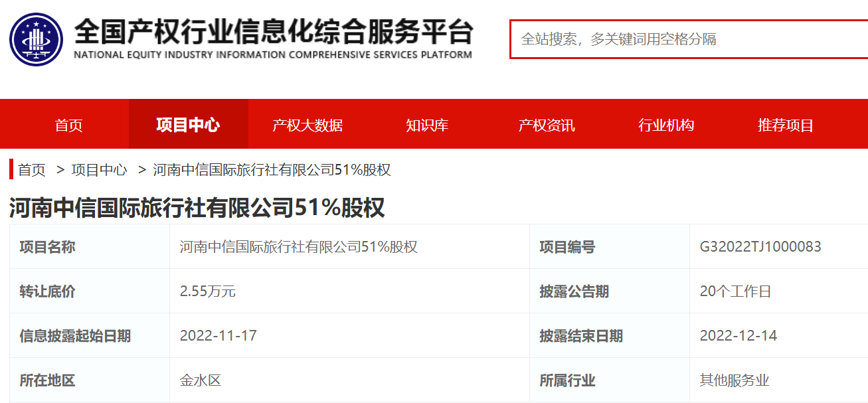This screenshot has height=403, width=868.
Task: Select the 披露结束日期 label cell
Action: click(x=610, y=335)
